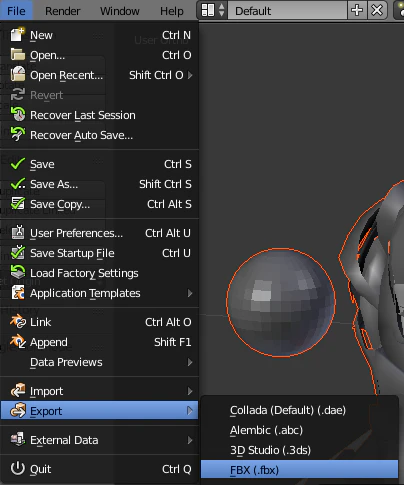The width and height of the screenshot is (404, 485).
Task: Click the Ctrl N shortcut text
Action: (176, 35)
